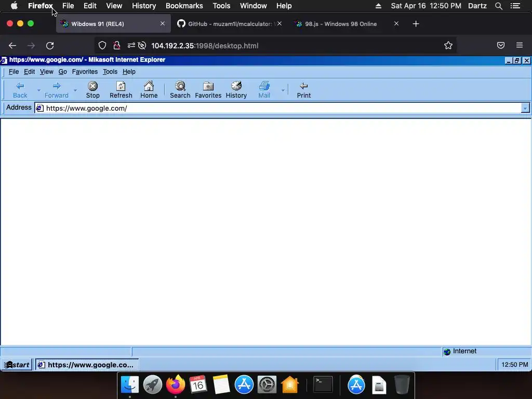The width and height of the screenshot is (532, 399).
Task: Click the page icon in the address field
Action: pyautogui.click(x=40, y=108)
